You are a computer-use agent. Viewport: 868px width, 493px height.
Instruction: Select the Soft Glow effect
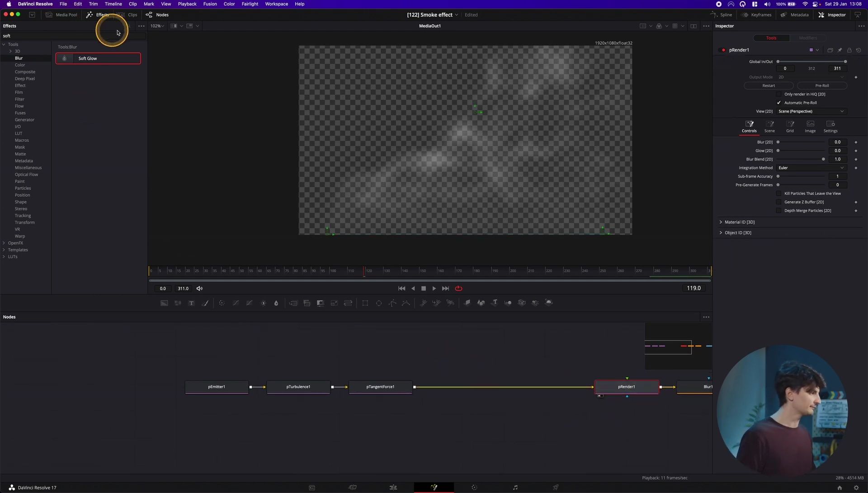(98, 58)
